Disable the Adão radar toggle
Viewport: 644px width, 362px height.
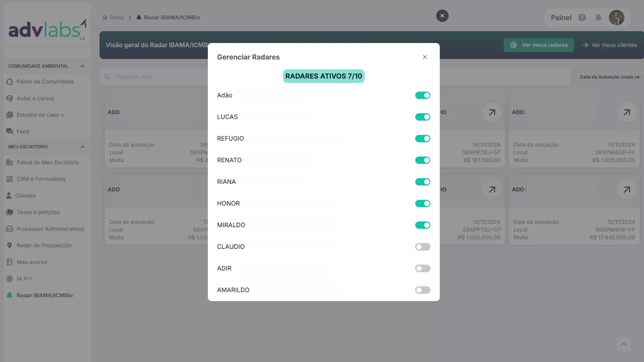point(422,96)
